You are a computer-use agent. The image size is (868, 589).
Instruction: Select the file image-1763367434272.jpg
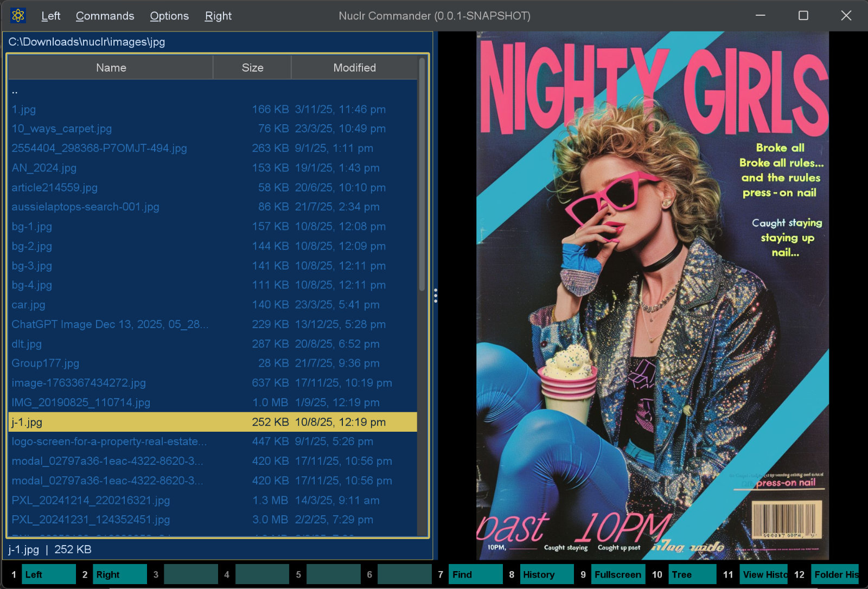tap(213, 383)
